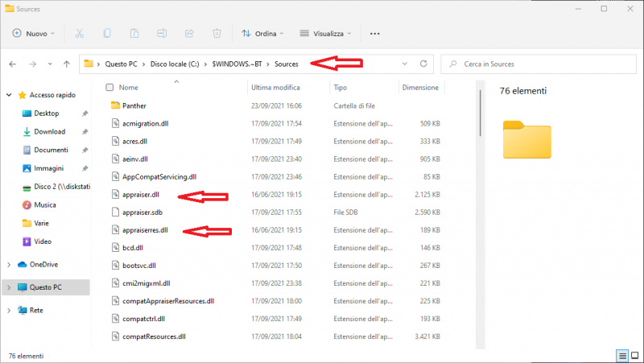The image size is (644, 363).
Task: Click the file list vertical scrollbar
Action: (480, 113)
